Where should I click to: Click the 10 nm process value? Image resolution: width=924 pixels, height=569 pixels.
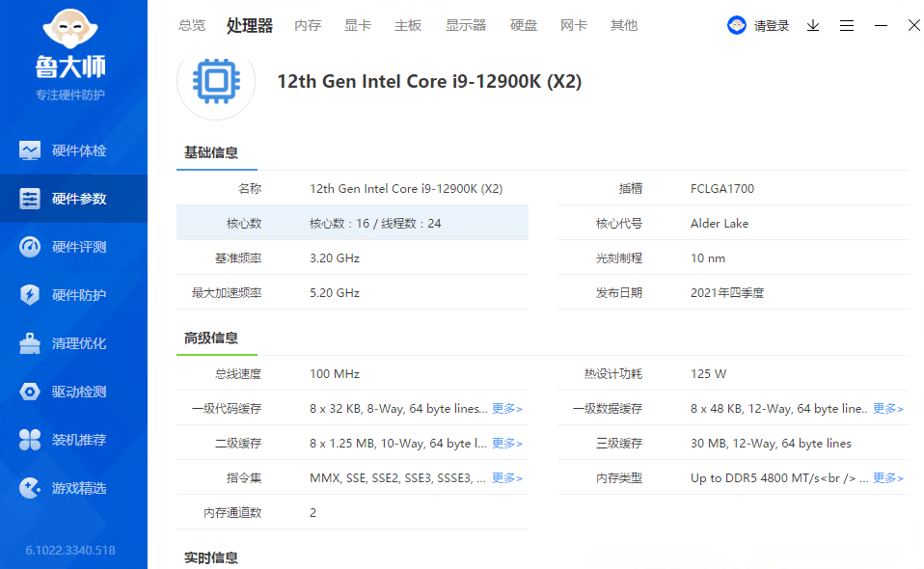(708, 258)
